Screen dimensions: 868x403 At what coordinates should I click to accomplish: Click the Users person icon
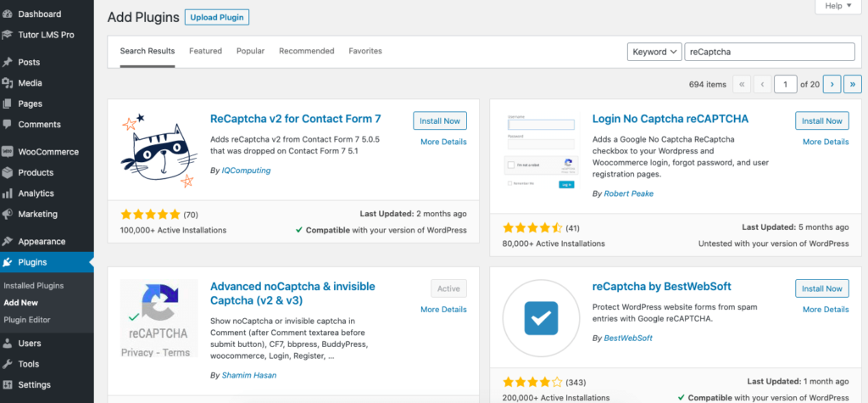7,343
